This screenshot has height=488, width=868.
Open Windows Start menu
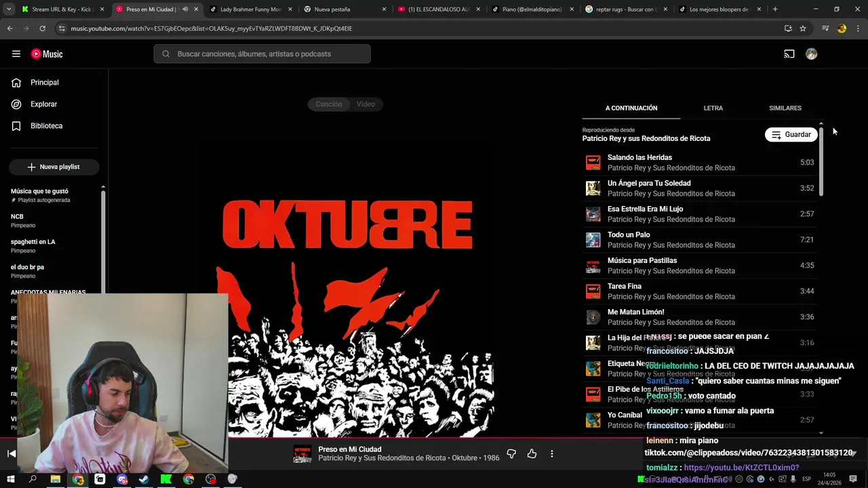(x=11, y=479)
